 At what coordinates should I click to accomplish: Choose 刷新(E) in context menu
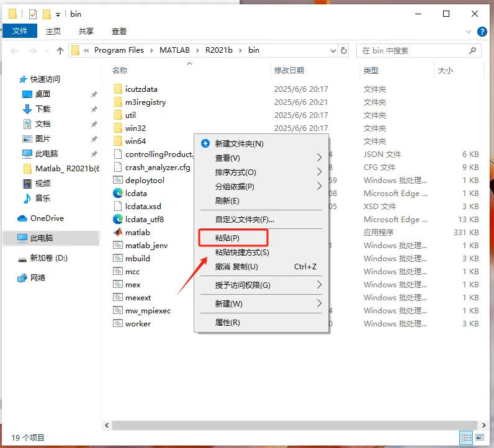(261, 200)
